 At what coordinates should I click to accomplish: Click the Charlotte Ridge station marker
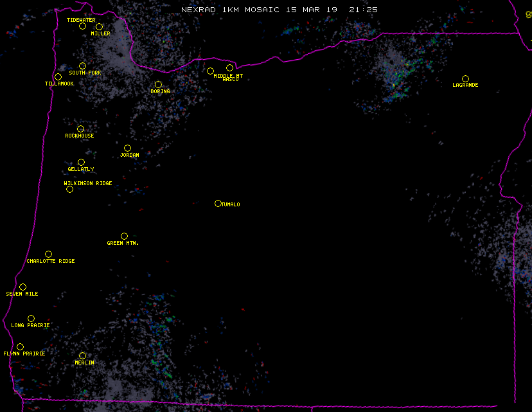(48, 255)
